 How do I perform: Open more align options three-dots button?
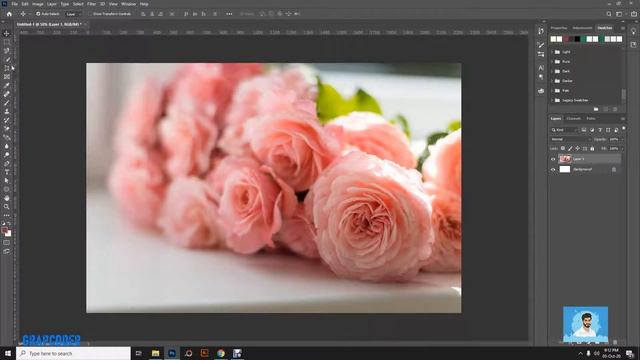point(229,14)
